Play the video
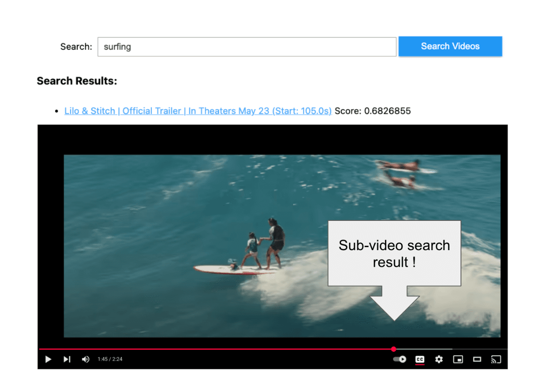The width and height of the screenshot is (551, 392). (x=48, y=359)
